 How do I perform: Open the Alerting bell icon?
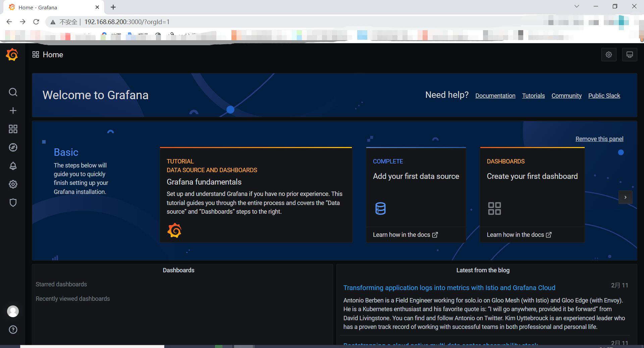[13, 166]
